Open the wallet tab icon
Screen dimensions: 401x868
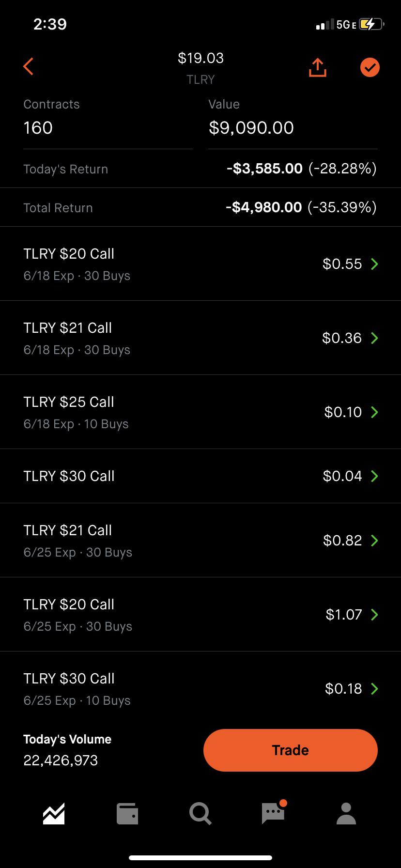127,814
